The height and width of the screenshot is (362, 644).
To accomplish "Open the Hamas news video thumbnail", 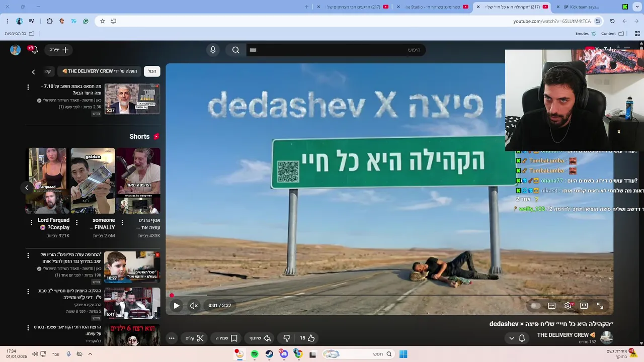I will (x=132, y=99).
